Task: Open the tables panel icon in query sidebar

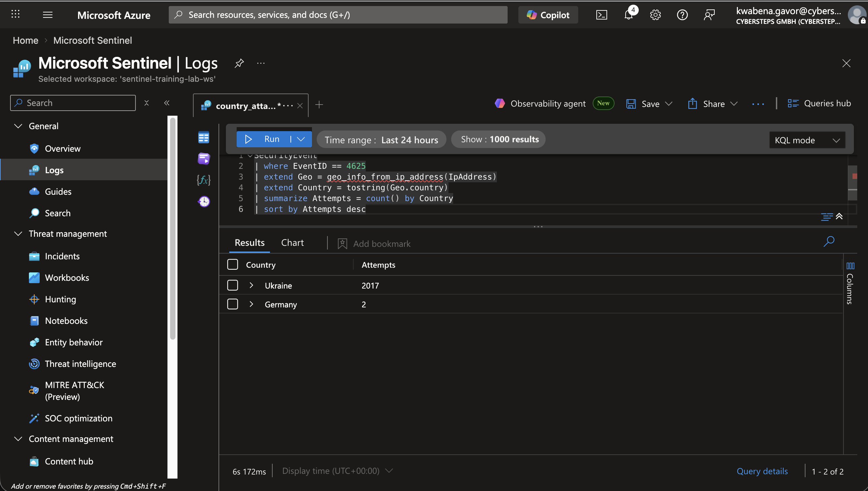Action: click(x=204, y=137)
